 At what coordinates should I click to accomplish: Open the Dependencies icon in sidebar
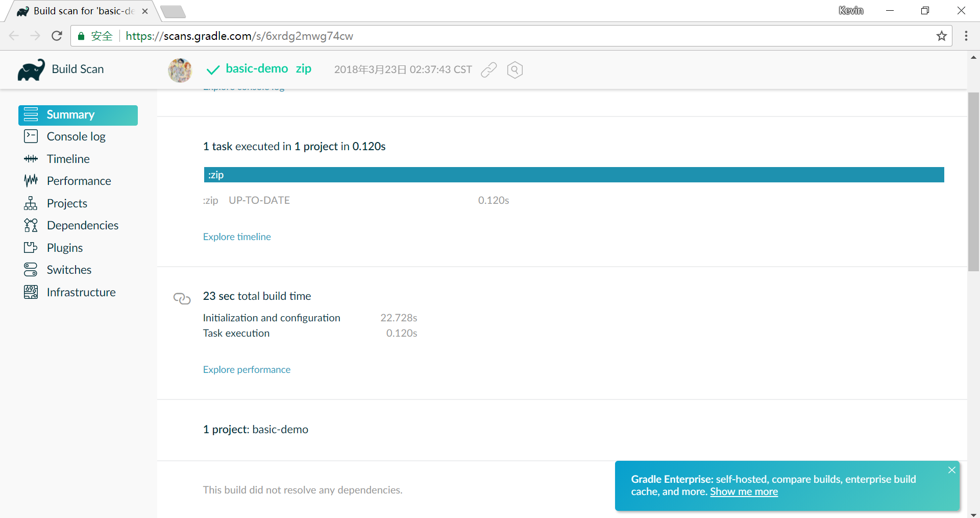click(31, 225)
